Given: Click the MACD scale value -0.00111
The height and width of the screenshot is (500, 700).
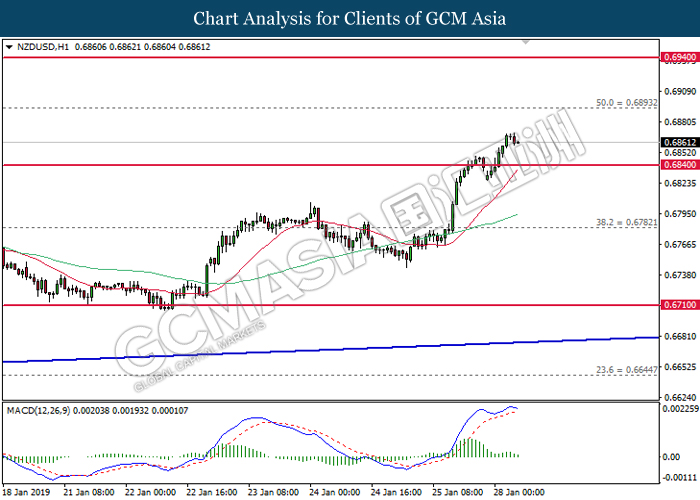Looking at the screenshot, I should click(x=680, y=478).
